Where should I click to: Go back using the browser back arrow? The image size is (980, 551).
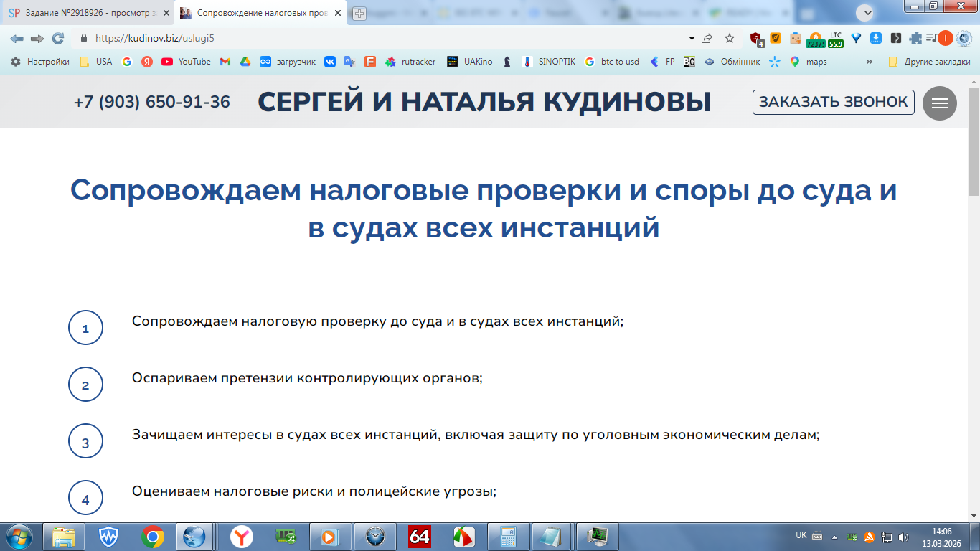point(17,39)
